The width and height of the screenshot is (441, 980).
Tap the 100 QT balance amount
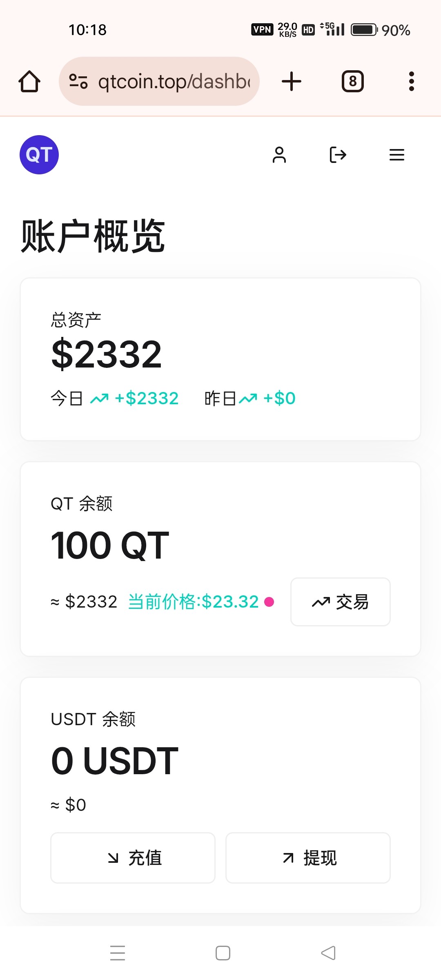tap(110, 546)
